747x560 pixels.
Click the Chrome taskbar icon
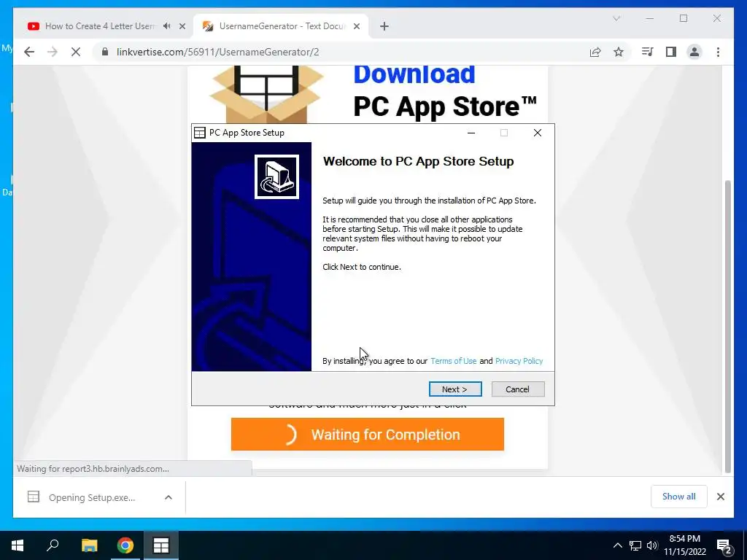[125, 545]
